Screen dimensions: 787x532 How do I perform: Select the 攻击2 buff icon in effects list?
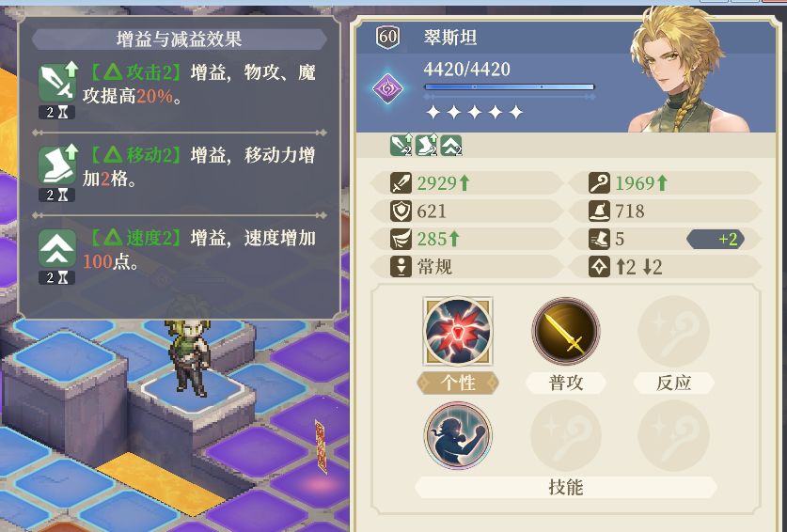(57, 83)
